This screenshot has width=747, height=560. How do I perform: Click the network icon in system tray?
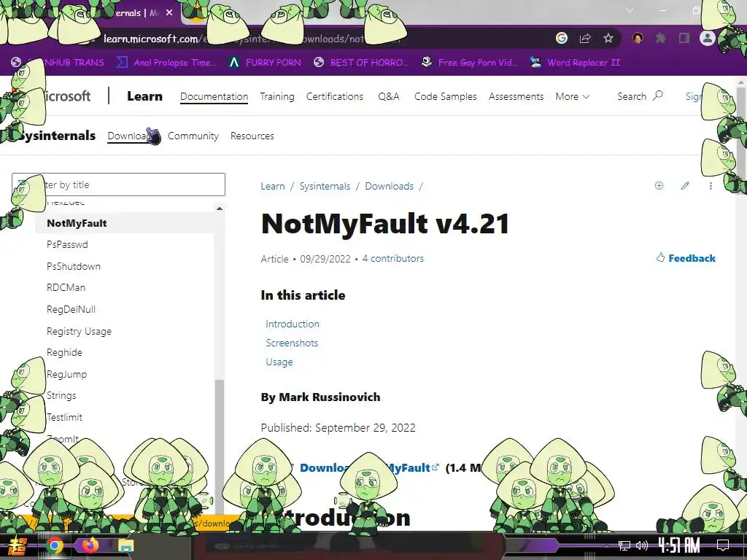[624, 545]
